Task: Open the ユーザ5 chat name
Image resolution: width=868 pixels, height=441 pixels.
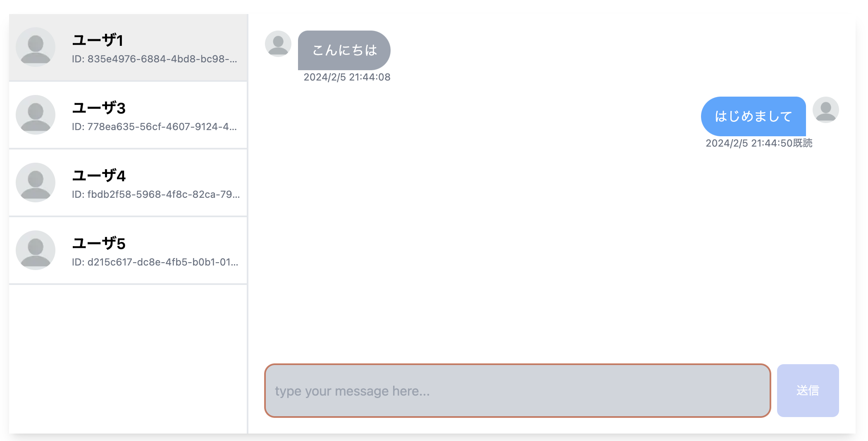Action: pos(99,243)
